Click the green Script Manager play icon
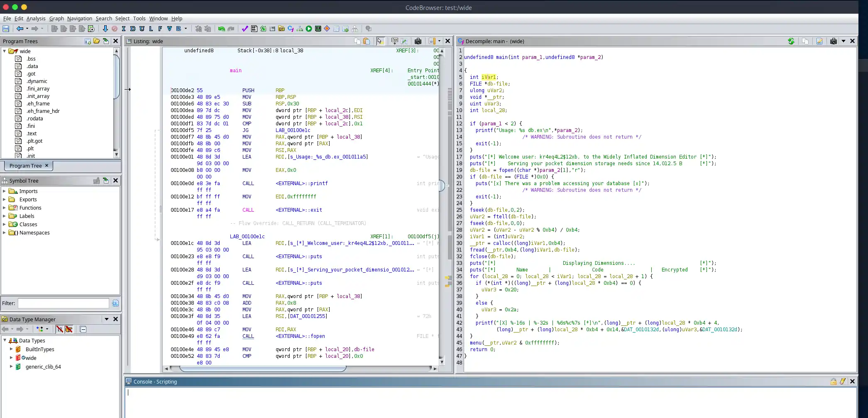This screenshot has height=418, width=868. coord(309,29)
